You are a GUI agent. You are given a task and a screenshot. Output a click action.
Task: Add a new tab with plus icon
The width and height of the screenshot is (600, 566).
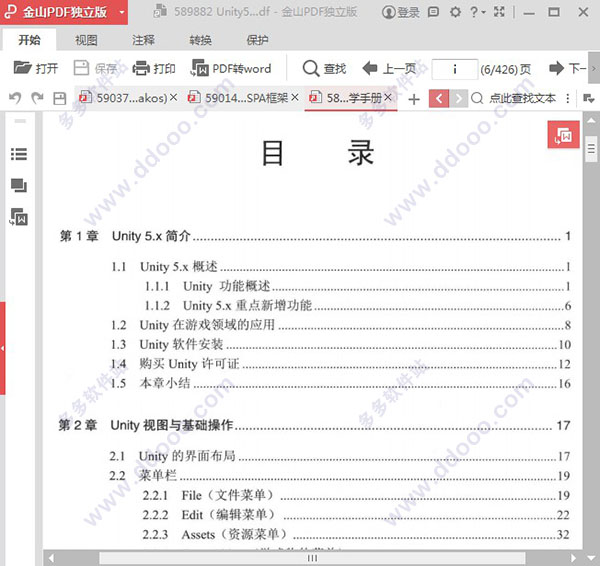click(x=414, y=99)
